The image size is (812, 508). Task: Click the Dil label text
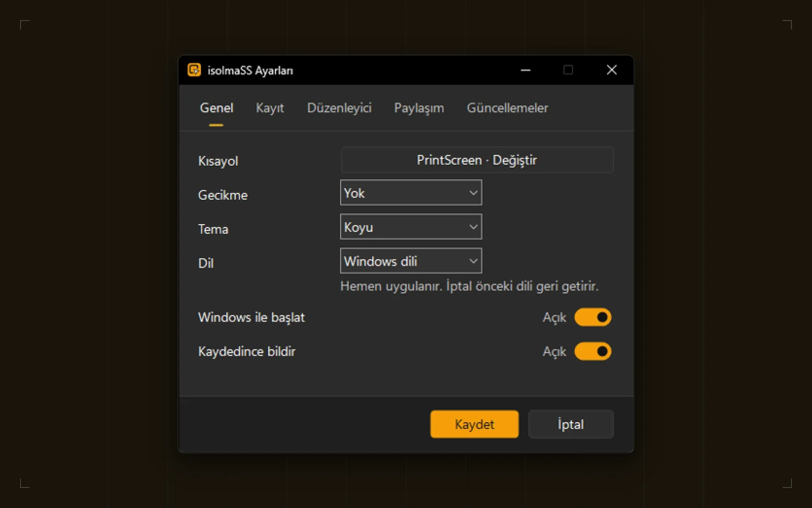pyautogui.click(x=206, y=263)
